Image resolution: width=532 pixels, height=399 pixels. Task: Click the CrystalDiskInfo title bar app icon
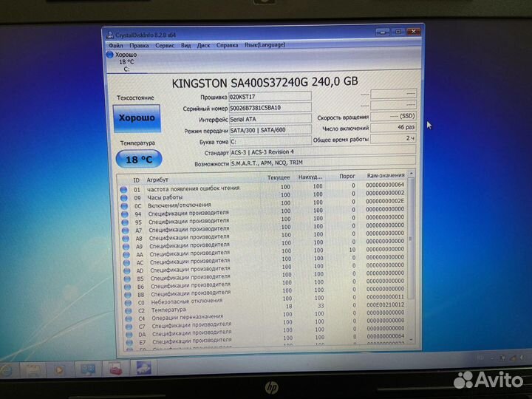[110, 35]
